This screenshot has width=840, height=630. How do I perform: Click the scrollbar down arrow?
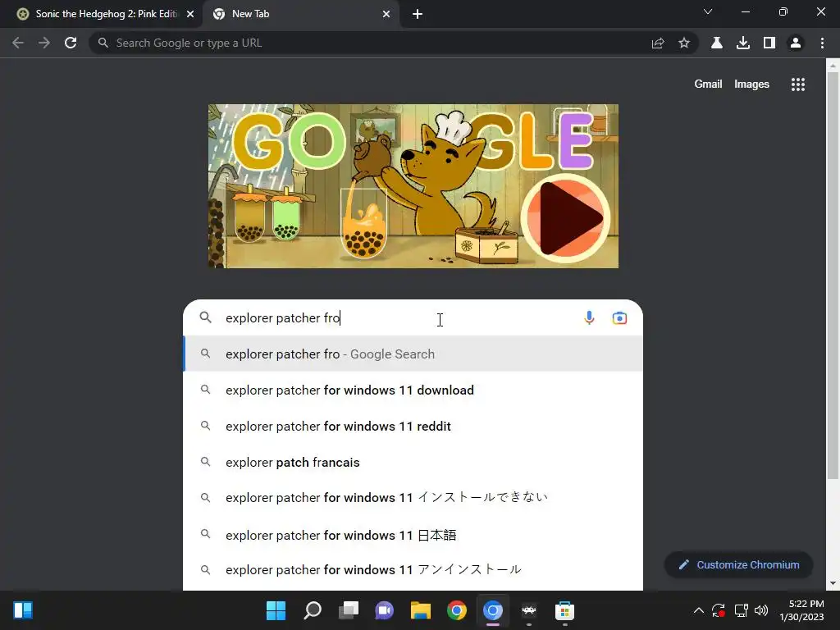click(x=833, y=583)
